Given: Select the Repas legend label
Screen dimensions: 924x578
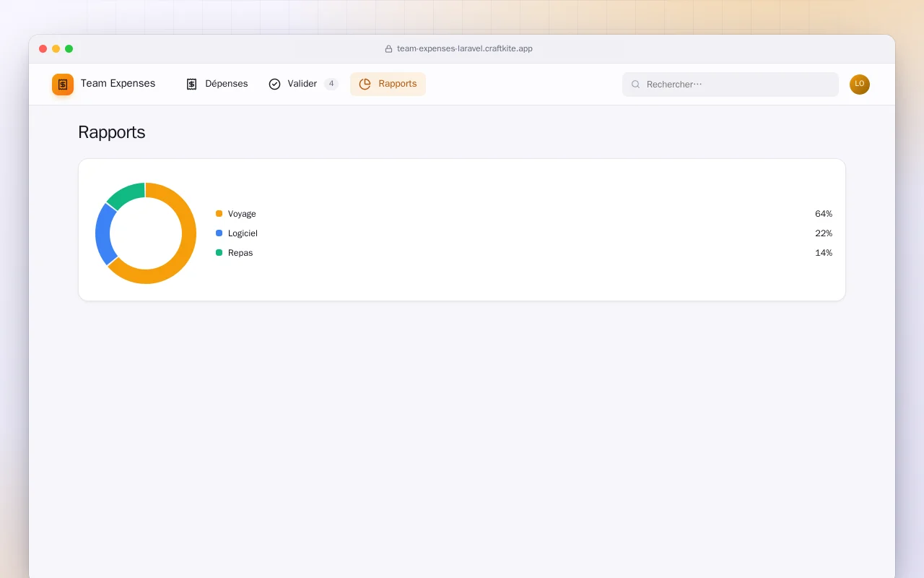Looking at the screenshot, I should pyautogui.click(x=240, y=253).
